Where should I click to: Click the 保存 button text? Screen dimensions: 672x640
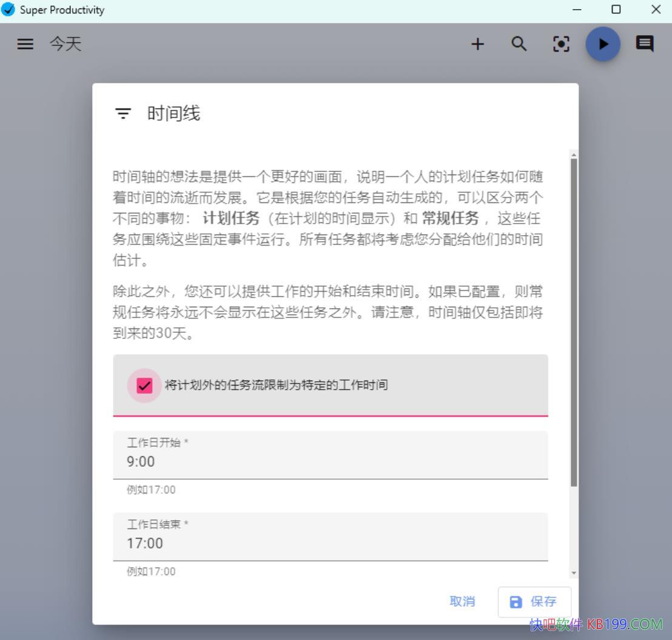coord(543,602)
